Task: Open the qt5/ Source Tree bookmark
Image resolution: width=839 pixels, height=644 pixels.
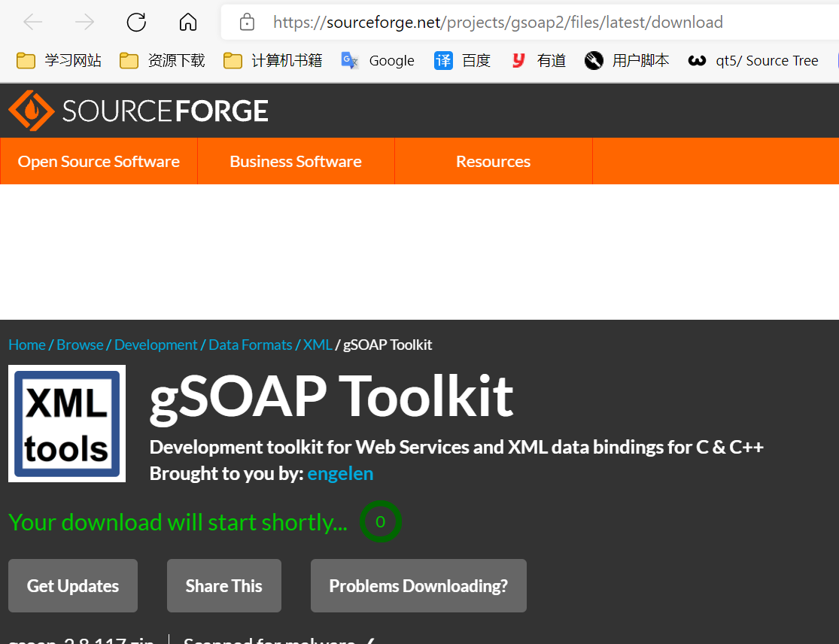Action: pos(753,60)
